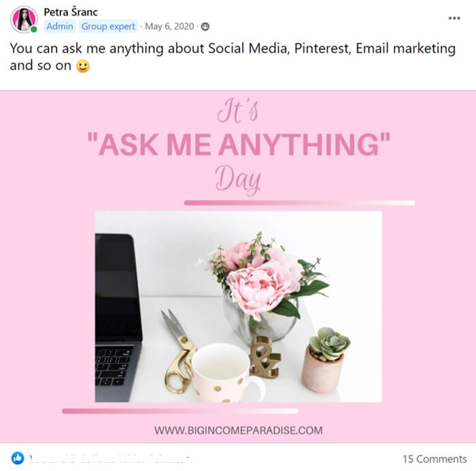View the 15 Comments
The height and width of the screenshot is (471, 476).
click(x=435, y=459)
